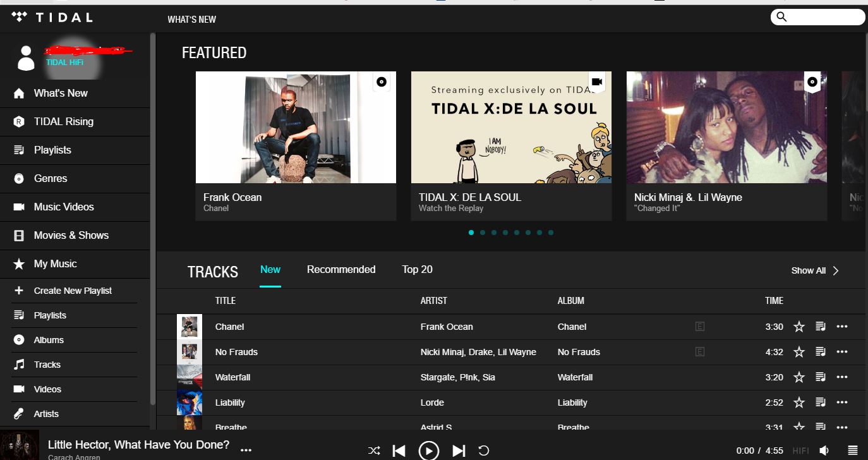Select second featured carousel dot
The image size is (868, 460).
point(483,233)
